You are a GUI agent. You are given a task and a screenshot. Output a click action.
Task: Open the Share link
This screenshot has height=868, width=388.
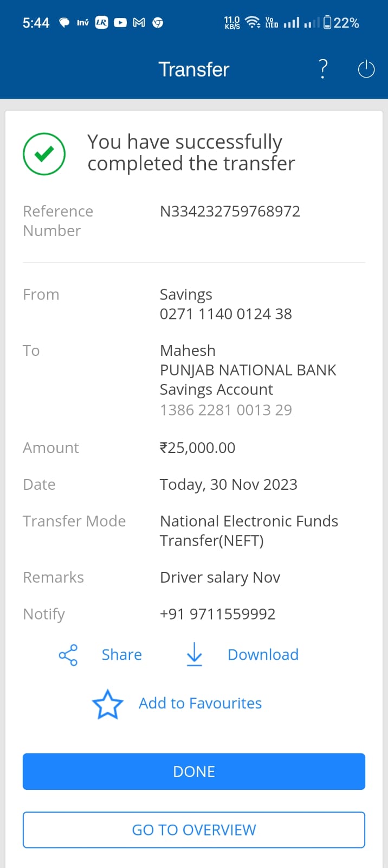121,655
